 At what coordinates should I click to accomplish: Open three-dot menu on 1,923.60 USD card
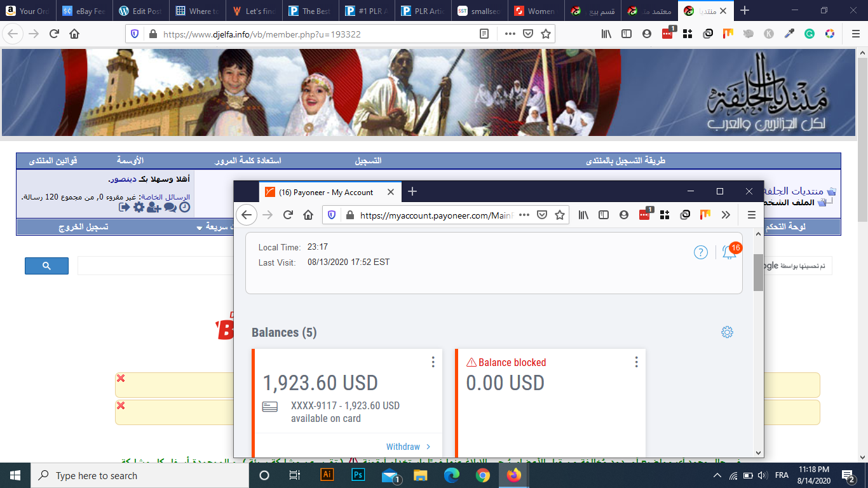(x=433, y=362)
